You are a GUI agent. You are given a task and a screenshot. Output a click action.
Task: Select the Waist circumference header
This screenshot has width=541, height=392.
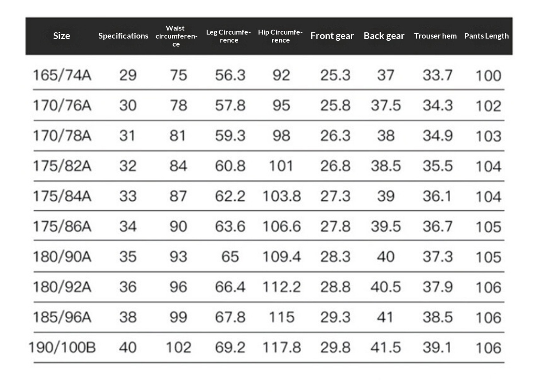click(176, 36)
